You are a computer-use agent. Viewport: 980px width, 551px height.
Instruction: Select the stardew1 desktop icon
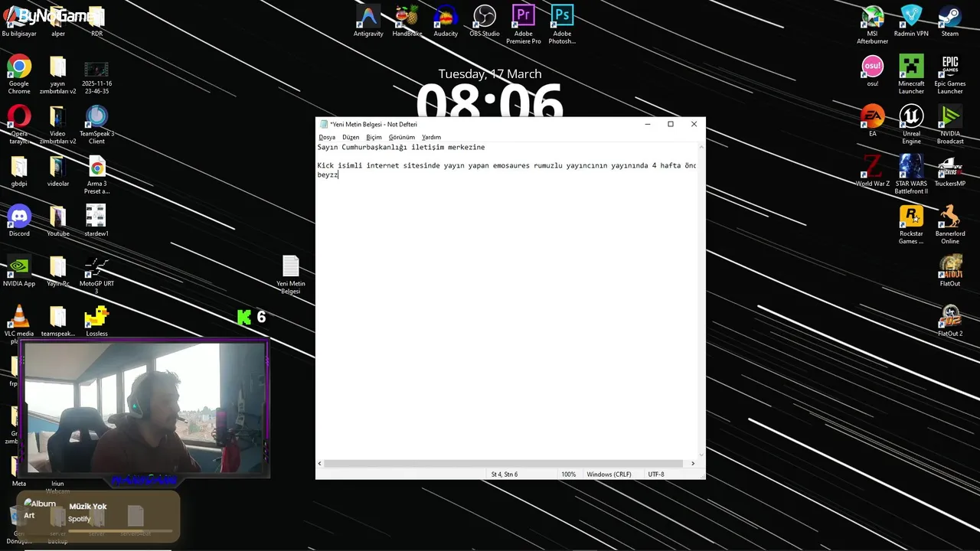click(96, 220)
